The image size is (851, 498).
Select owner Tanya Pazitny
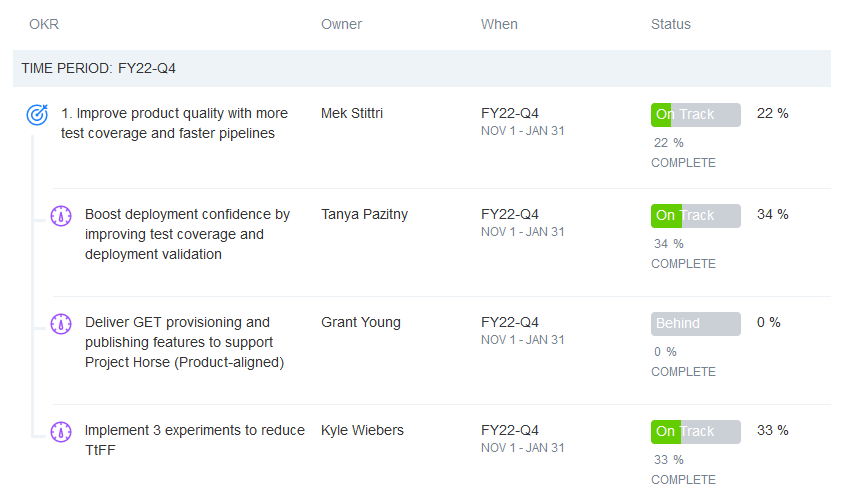tap(364, 214)
